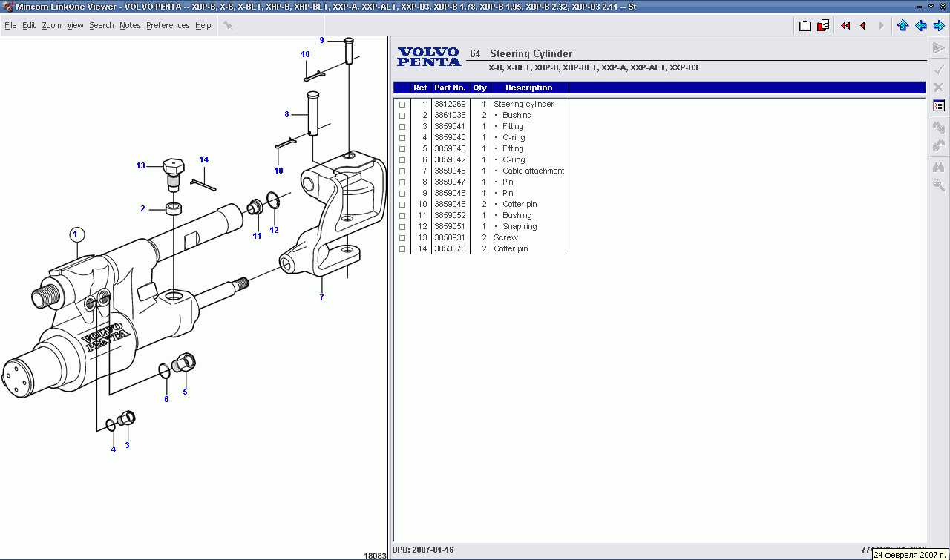The image size is (950, 560).
Task: Click callout 8 beside the long pin
Action: (286, 114)
